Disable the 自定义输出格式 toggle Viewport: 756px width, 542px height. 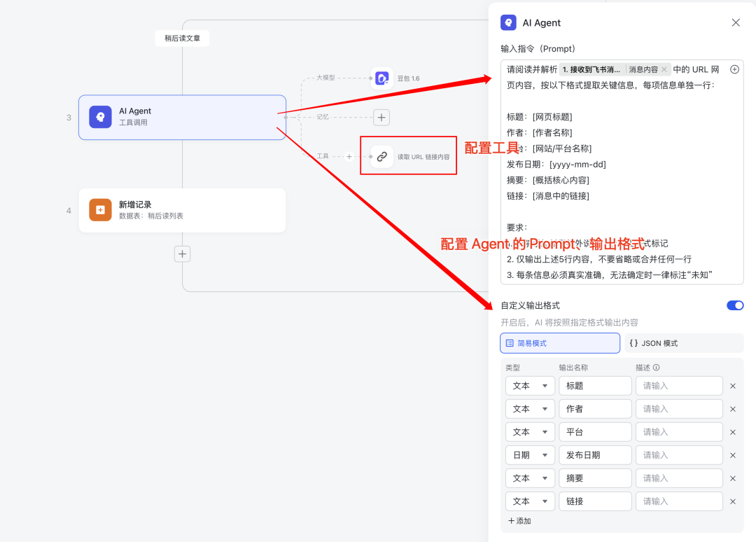point(734,305)
